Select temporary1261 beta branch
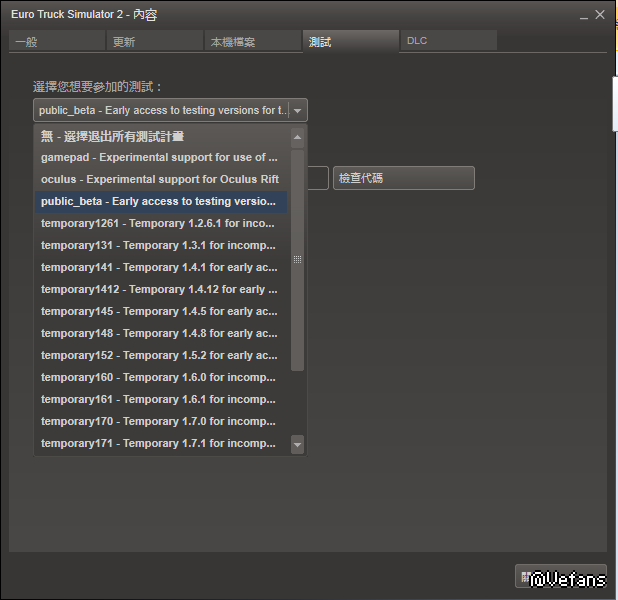Viewport: 618px width, 600px height. 161,224
